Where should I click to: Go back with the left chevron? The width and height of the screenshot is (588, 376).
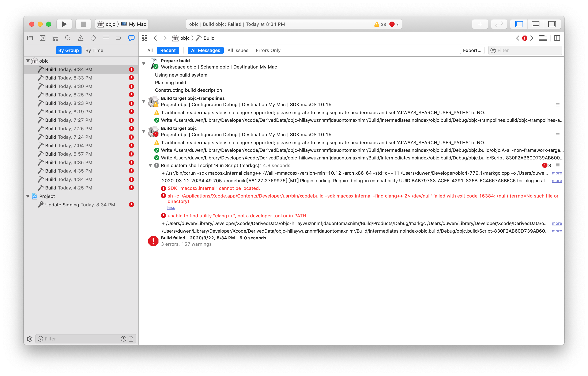pyautogui.click(x=155, y=38)
